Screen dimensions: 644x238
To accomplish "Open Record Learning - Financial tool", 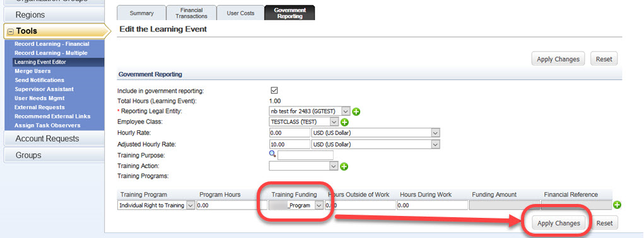I will [x=52, y=44].
